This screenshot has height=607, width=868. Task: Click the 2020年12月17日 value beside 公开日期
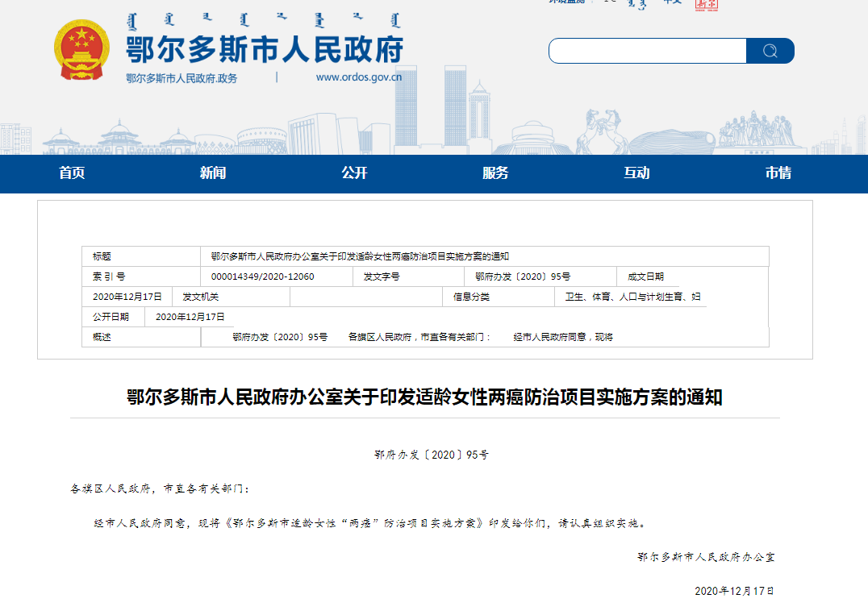tap(190, 317)
